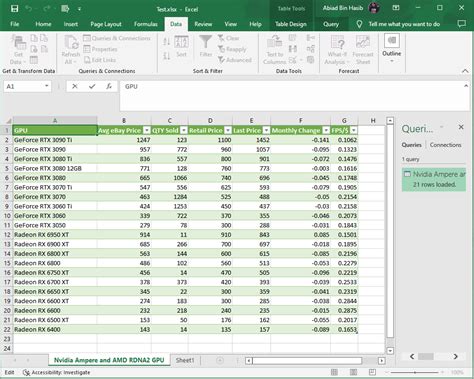Switch to the Formulas tab
This screenshot has width=474, height=379.
tap(146, 24)
